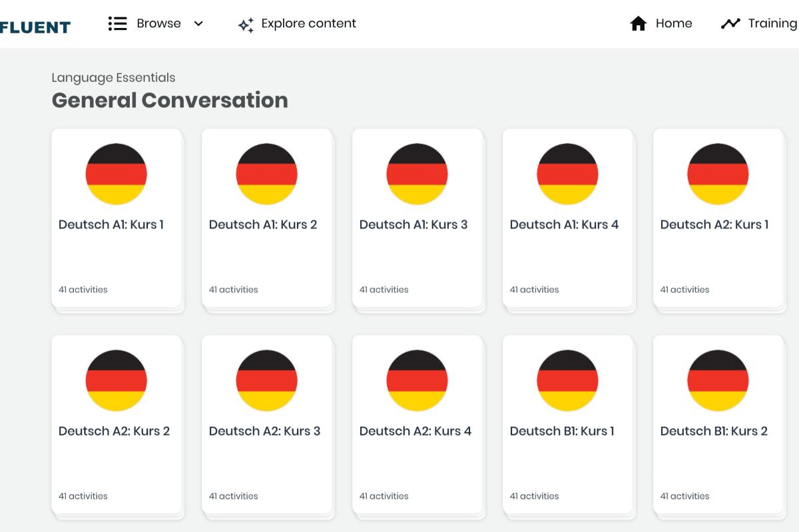Click the Home house icon
This screenshot has height=532, width=799.
[638, 23]
